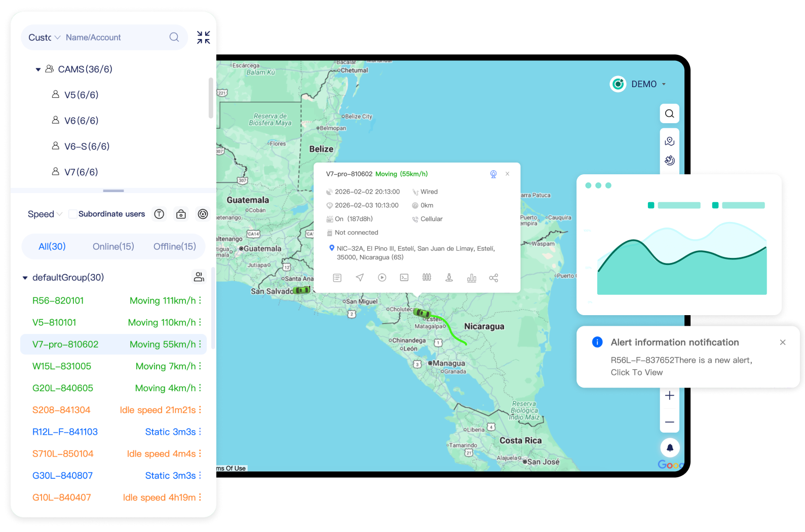805x532 pixels.
Task: Switch to the Offline(15) tab
Action: (174, 247)
